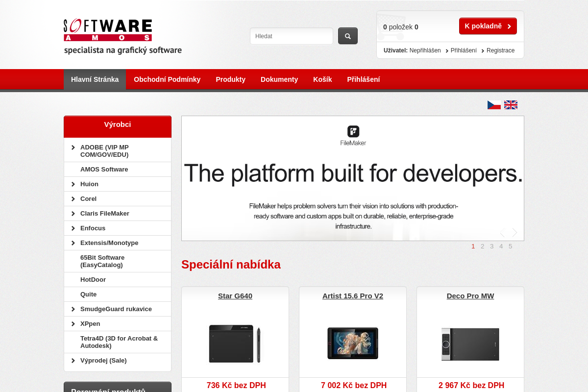The width and height of the screenshot is (588, 392).
Task: Click the Deco Pro MW tablet image
Action: 470,344
